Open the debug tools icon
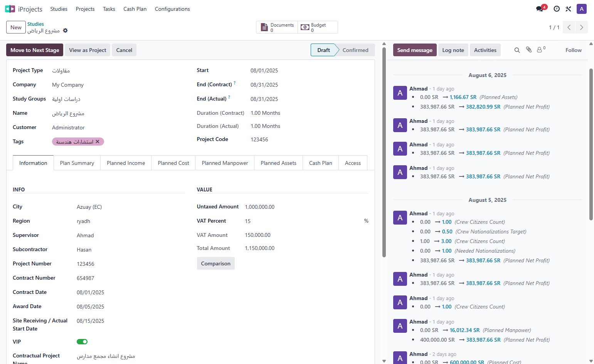Viewport: 594px width, 364px height. pyautogui.click(x=569, y=9)
